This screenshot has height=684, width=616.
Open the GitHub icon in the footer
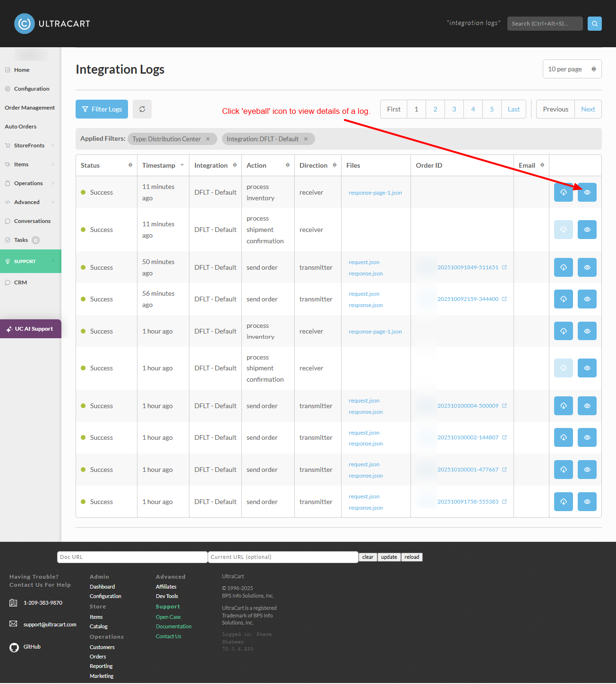(x=14, y=647)
